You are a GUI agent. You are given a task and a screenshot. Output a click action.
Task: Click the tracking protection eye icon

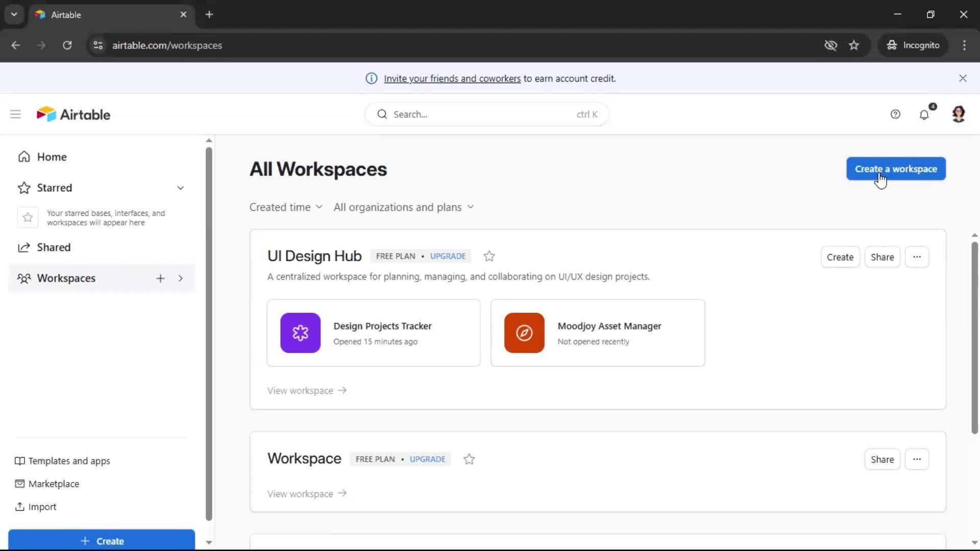tap(830, 45)
